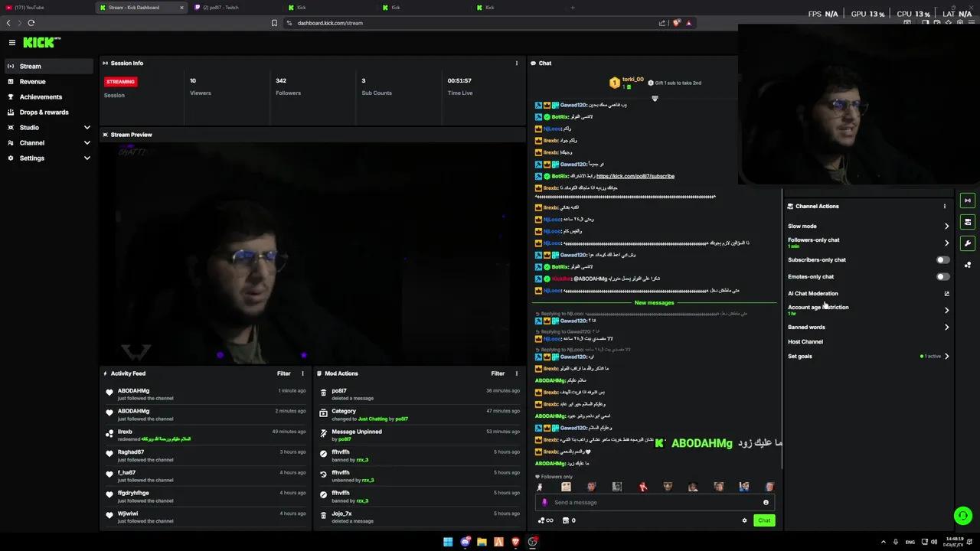Click the green support headset button
Viewport: 980px width, 551px height.
(x=963, y=516)
